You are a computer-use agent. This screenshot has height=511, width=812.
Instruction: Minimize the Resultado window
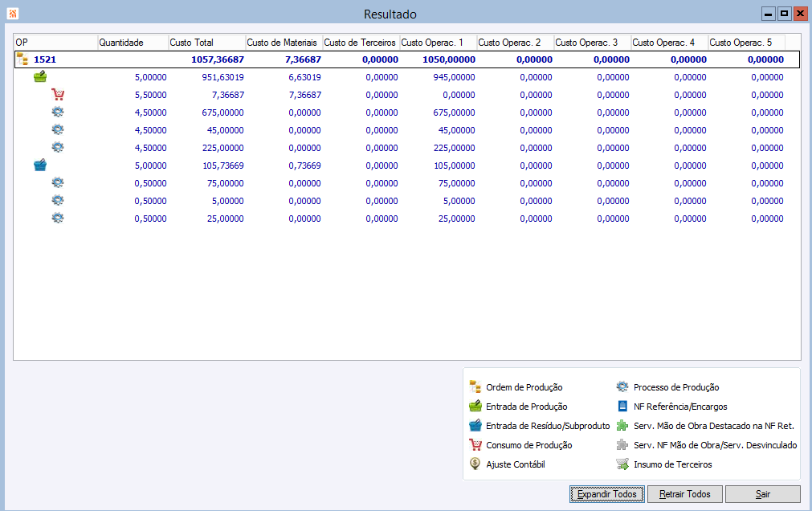pyautogui.click(x=769, y=14)
